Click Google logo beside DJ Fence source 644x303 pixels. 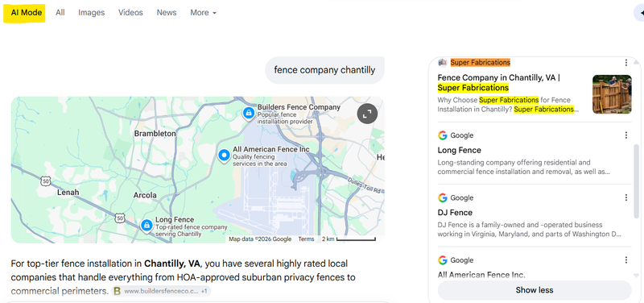(442, 197)
